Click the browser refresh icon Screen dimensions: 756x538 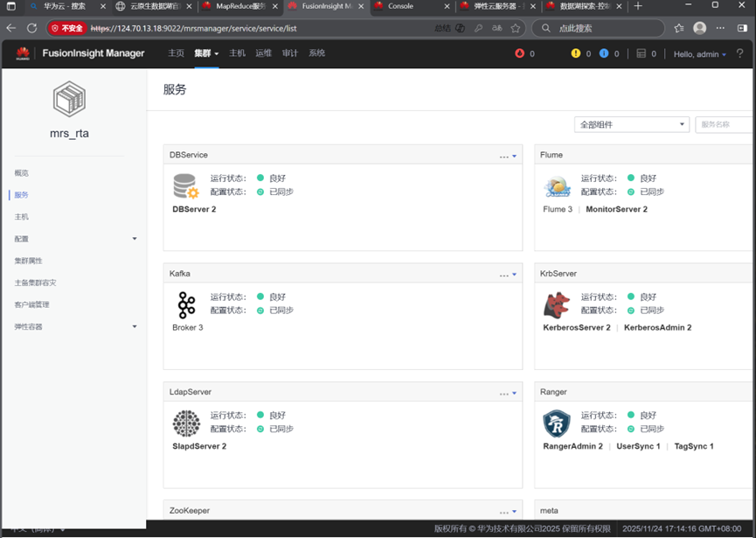point(31,28)
